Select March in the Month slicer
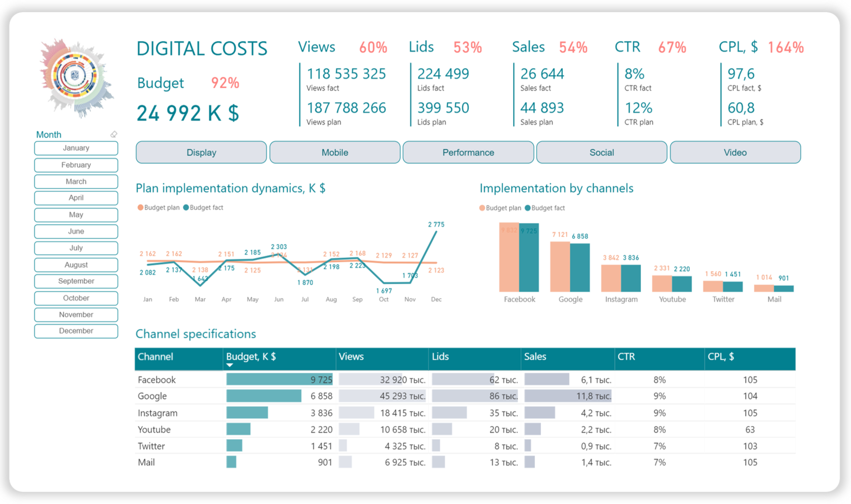The image size is (851, 504). pyautogui.click(x=75, y=181)
